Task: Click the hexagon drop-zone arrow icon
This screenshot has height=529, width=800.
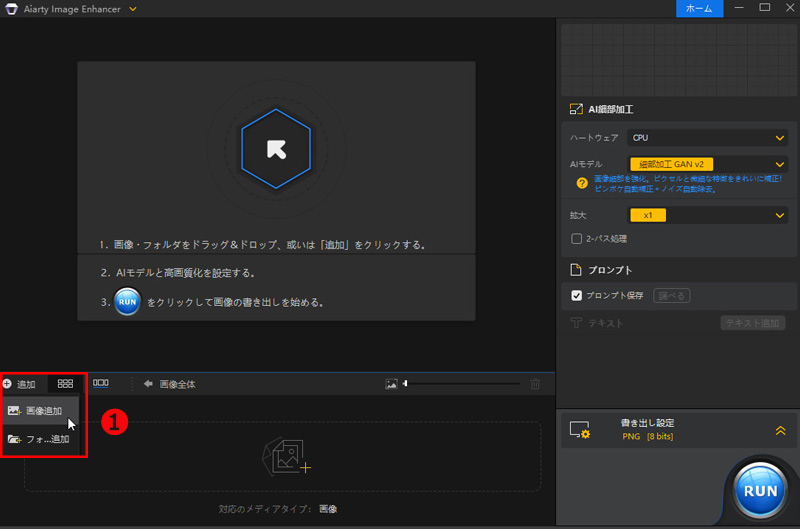Action: click(276, 149)
